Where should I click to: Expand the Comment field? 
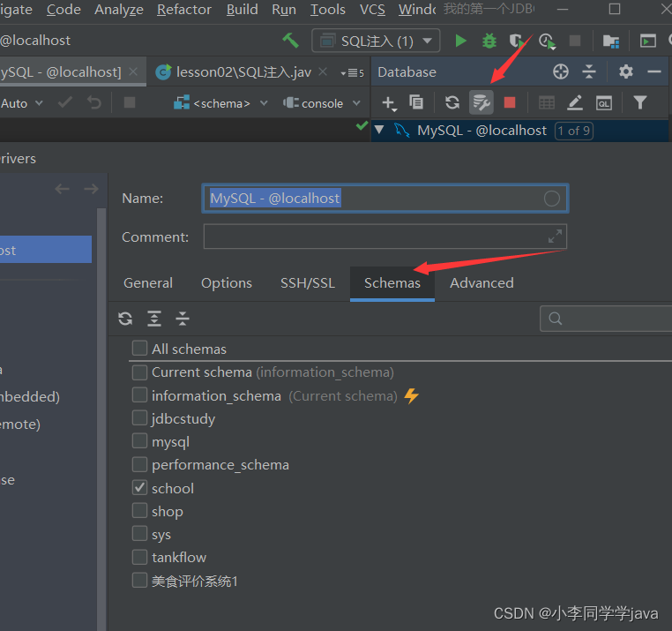click(x=555, y=236)
